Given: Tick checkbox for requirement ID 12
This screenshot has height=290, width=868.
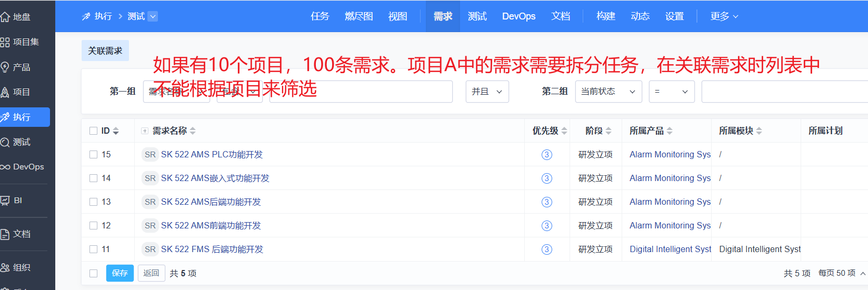Looking at the screenshot, I should click(94, 225).
